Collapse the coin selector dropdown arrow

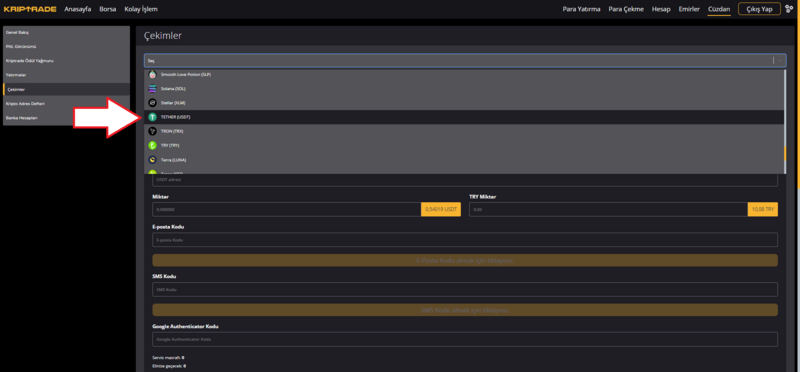[780, 60]
